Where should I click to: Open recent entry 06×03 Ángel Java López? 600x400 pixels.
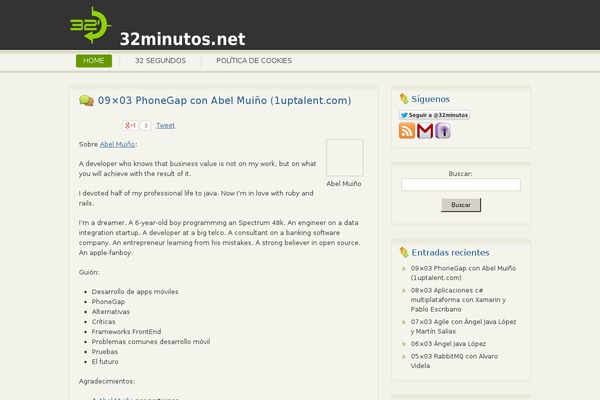point(448,344)
